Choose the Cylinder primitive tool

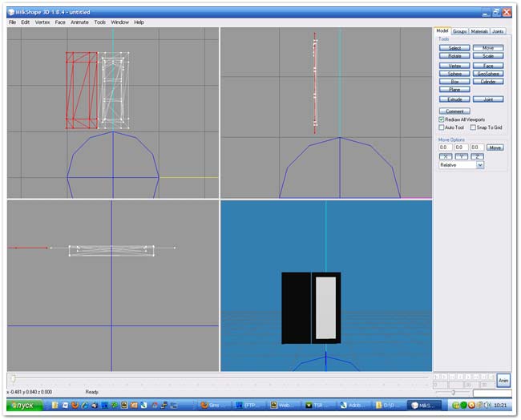click(x=488, y=82)
